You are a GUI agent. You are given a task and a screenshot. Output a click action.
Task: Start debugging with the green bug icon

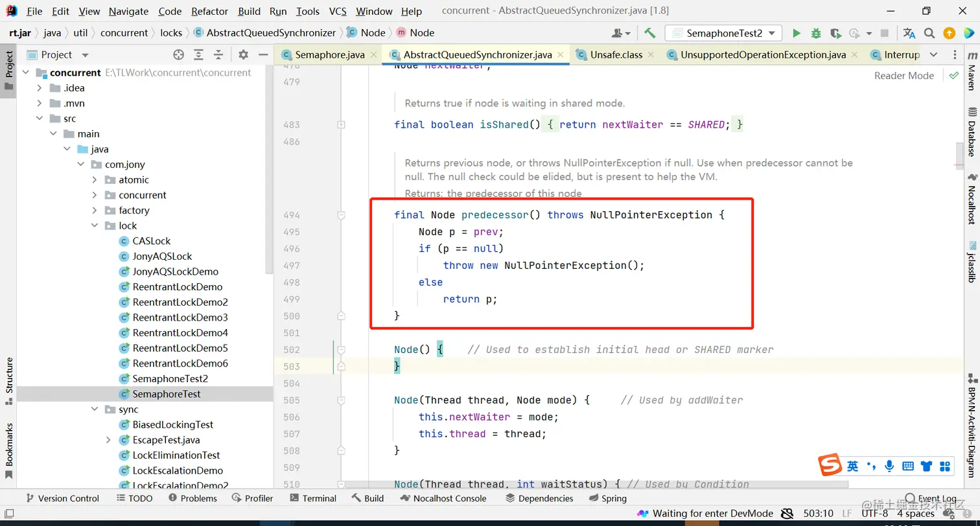[816, 33]
